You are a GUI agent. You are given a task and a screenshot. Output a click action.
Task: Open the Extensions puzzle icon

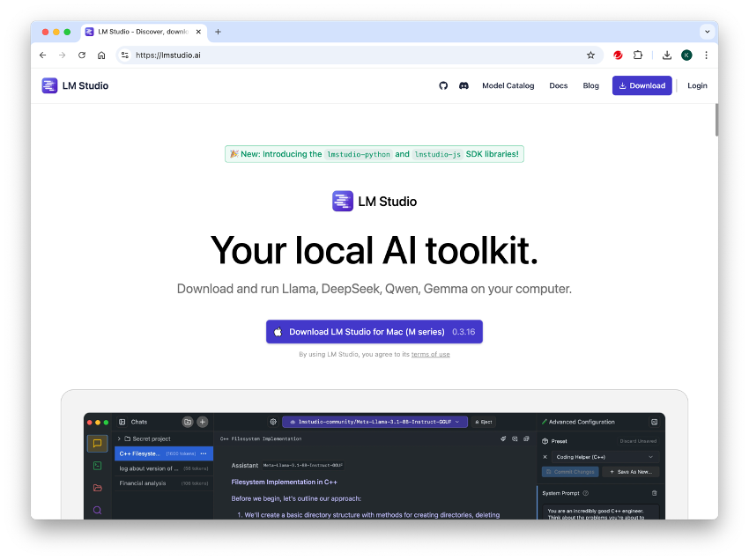coord(638,55)
